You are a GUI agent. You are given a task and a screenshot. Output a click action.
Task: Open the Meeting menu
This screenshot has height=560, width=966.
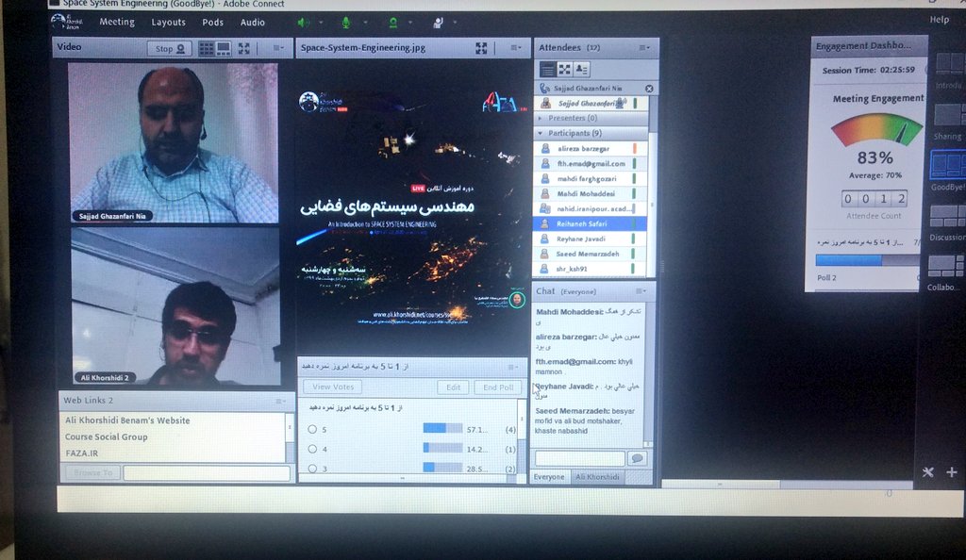pos(117,22)
